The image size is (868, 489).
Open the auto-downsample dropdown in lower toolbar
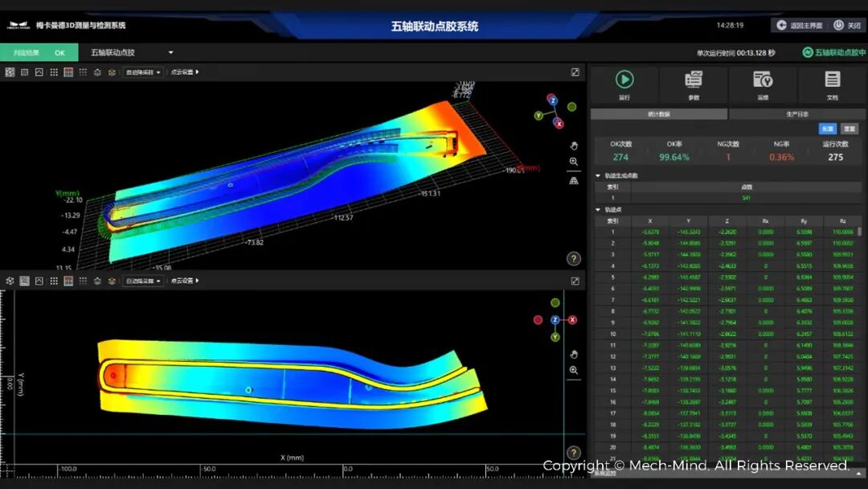pyautogui.click(x=143, y=281)
